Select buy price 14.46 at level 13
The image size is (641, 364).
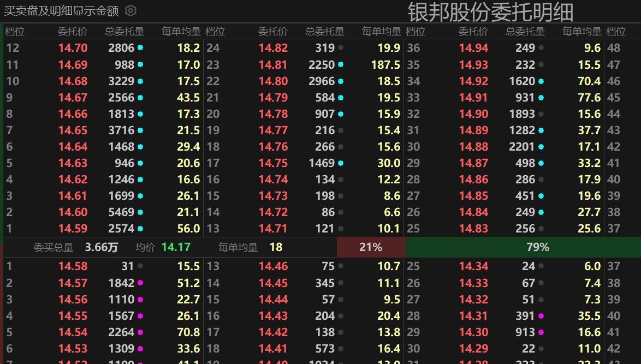point(273,266)
